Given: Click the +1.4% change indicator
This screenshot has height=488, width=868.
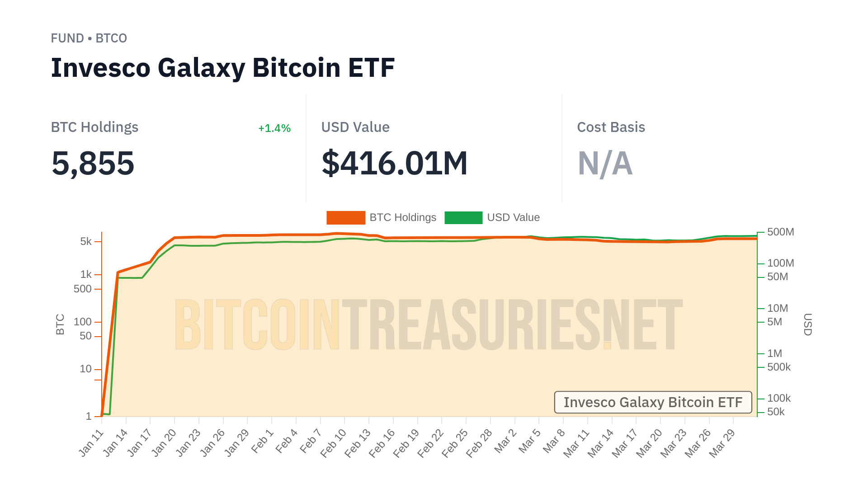Looking at the screenshot, I should click(274, 128).
